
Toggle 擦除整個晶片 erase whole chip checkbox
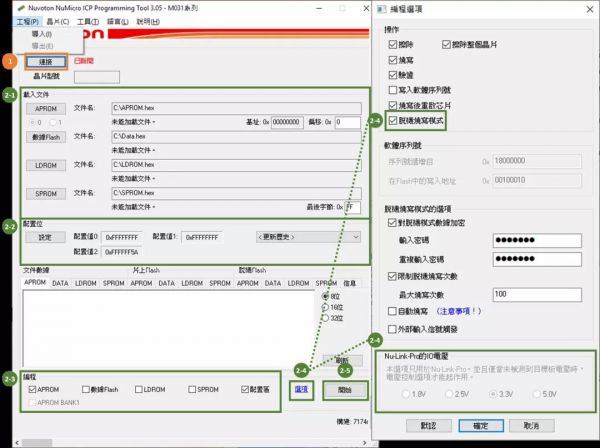pos(446,45)
